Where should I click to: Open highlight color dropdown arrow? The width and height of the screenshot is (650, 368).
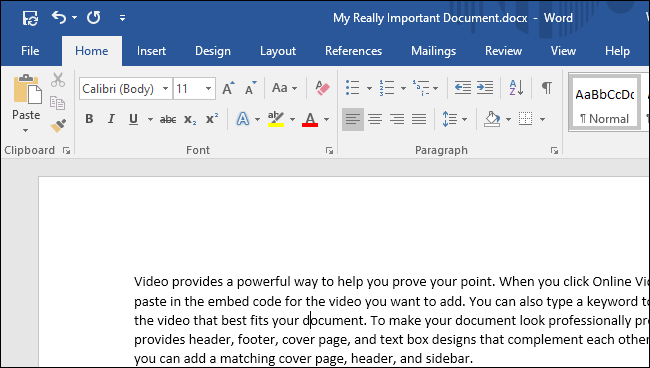pyautogui.click(x=292, y=120)
